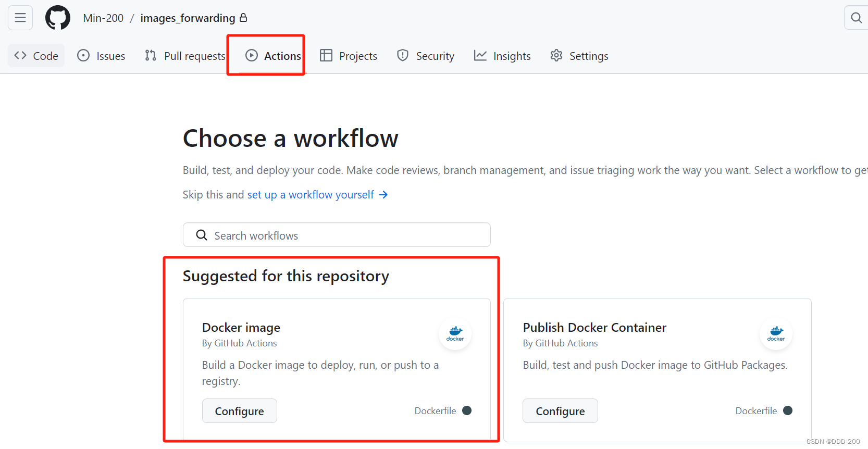Click the Suggested for this repository heading
This screenshot has height=449, width=868.
tap(286, 276)
